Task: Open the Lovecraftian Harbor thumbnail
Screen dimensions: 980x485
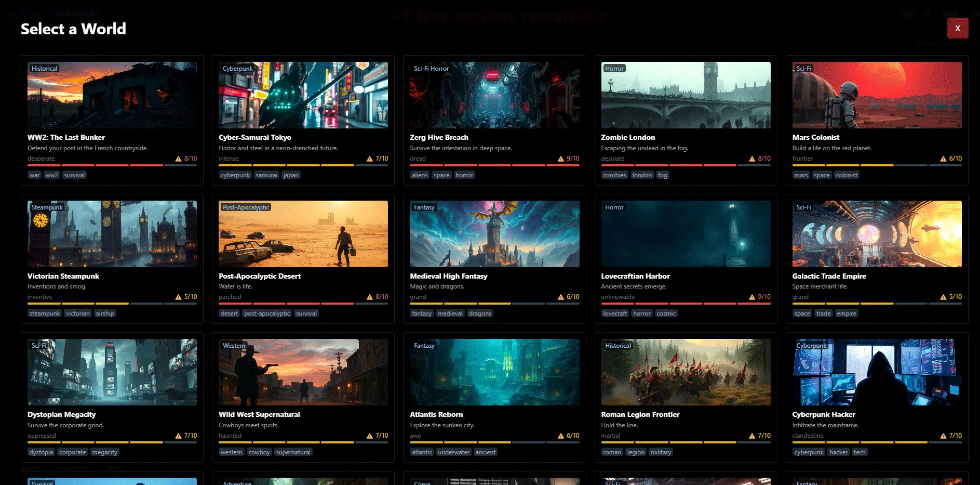Action: (x=686, y=234)
